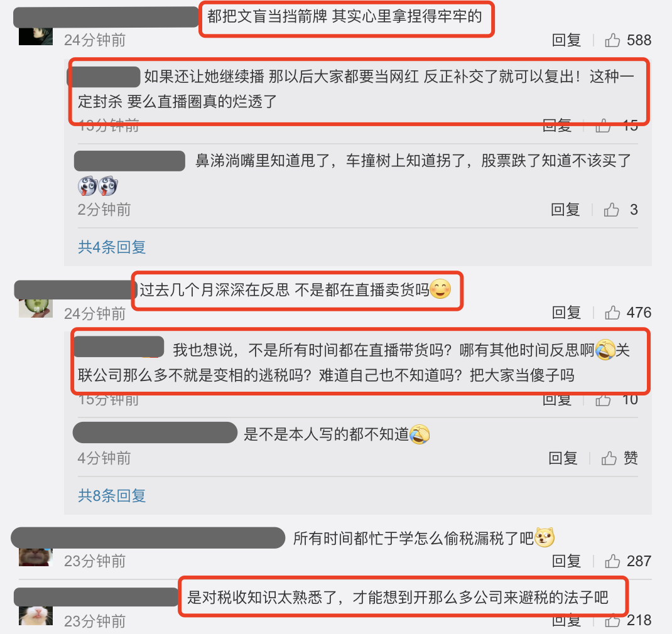Like the comment with 476 likes
The image size is (672, 634).
tap(612, 313)
